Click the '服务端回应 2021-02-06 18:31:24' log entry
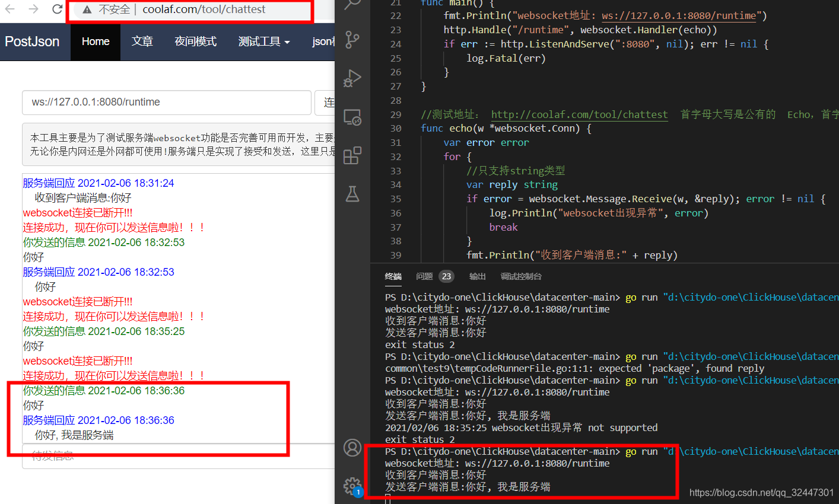This screenshot has height=504, width=839. [98, 183]
